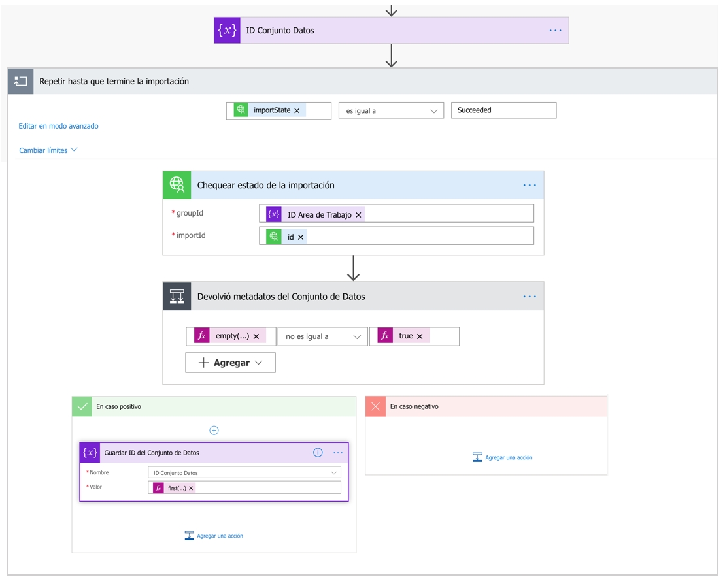Click Editar en modo avanzado link
The height and width of the screenshot is (588, 725).
[58, 126]
